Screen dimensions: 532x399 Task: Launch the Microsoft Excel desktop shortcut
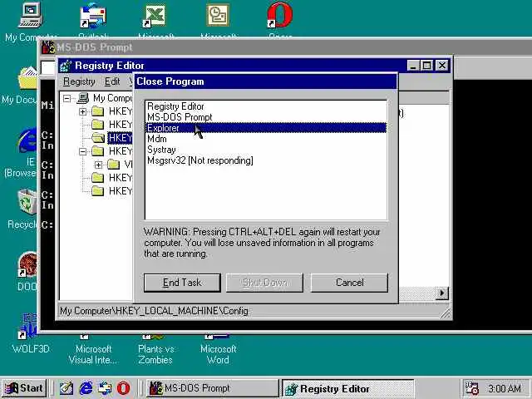pos(155,16)
